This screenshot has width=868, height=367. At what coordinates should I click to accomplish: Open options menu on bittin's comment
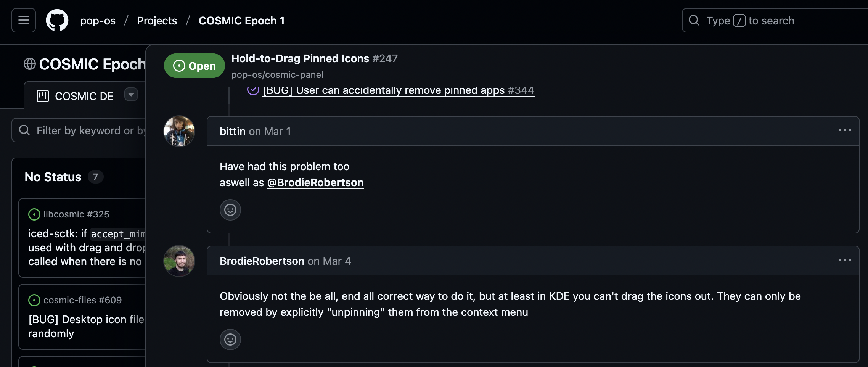(x=845, y=130)
